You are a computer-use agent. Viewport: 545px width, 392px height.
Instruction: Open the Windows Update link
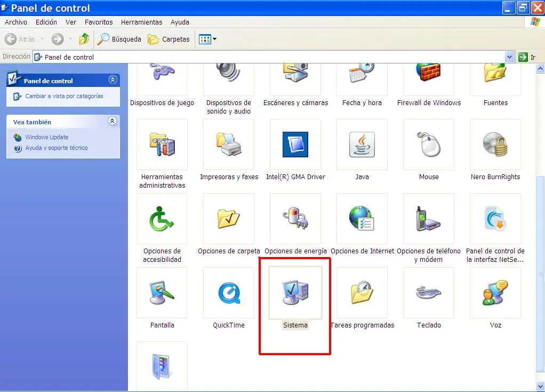pos(46,137)
